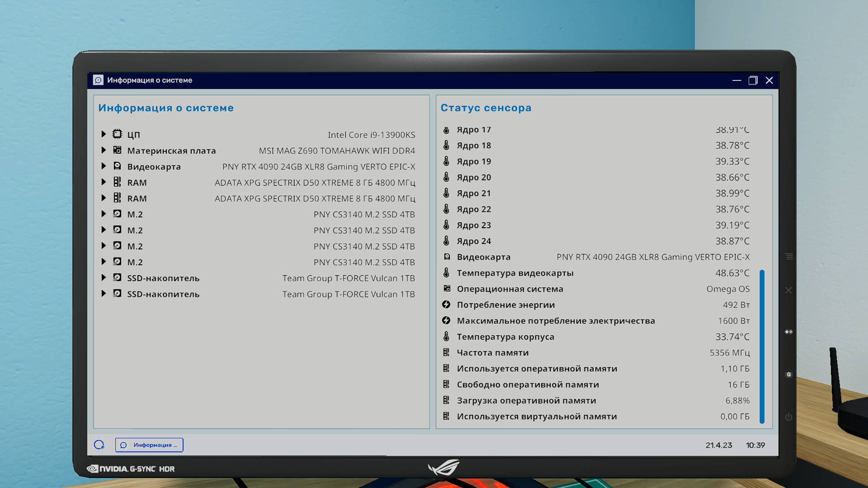Select the 5356 МГц memory frequency value

[730, 352]
